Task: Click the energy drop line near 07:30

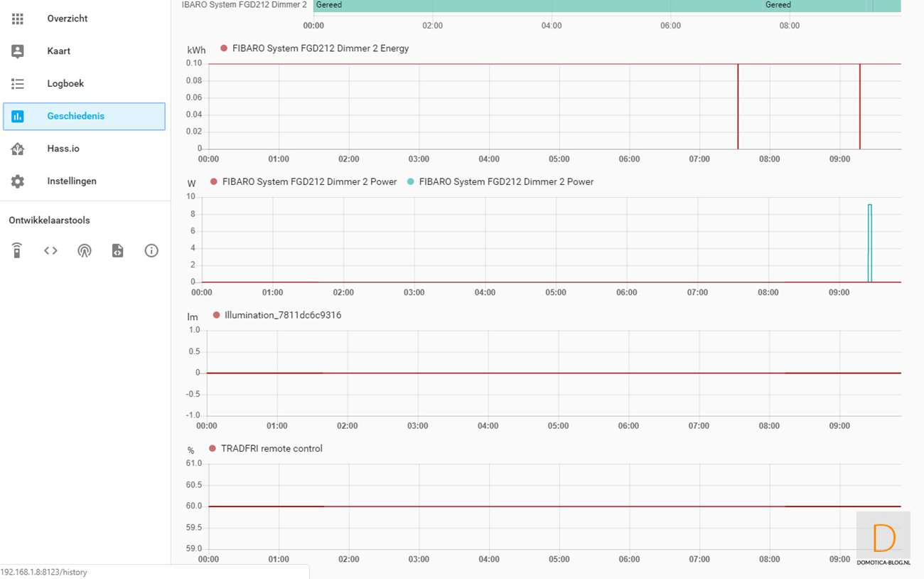Action: coord(738,107)
